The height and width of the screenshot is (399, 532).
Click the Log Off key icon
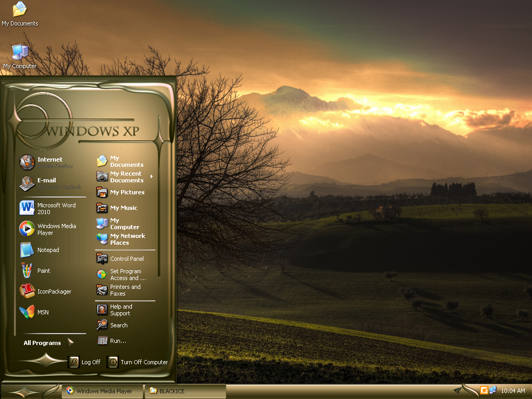(x=74, y=362)
